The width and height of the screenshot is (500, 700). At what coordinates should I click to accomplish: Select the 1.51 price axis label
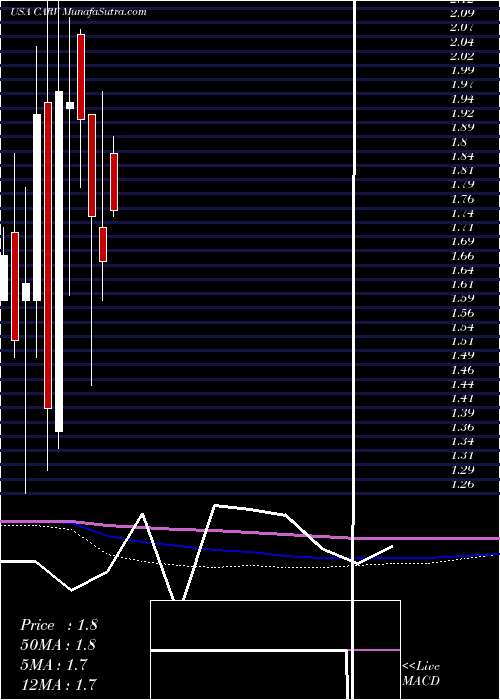point(462,342)
